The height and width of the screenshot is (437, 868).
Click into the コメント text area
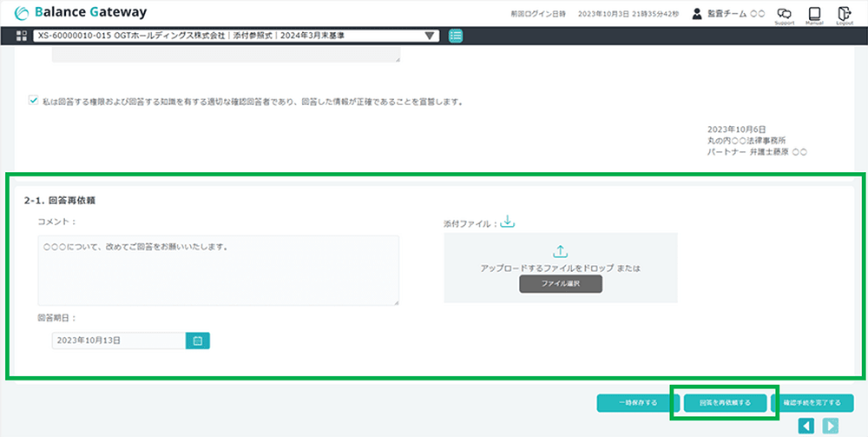pos(218,269)
